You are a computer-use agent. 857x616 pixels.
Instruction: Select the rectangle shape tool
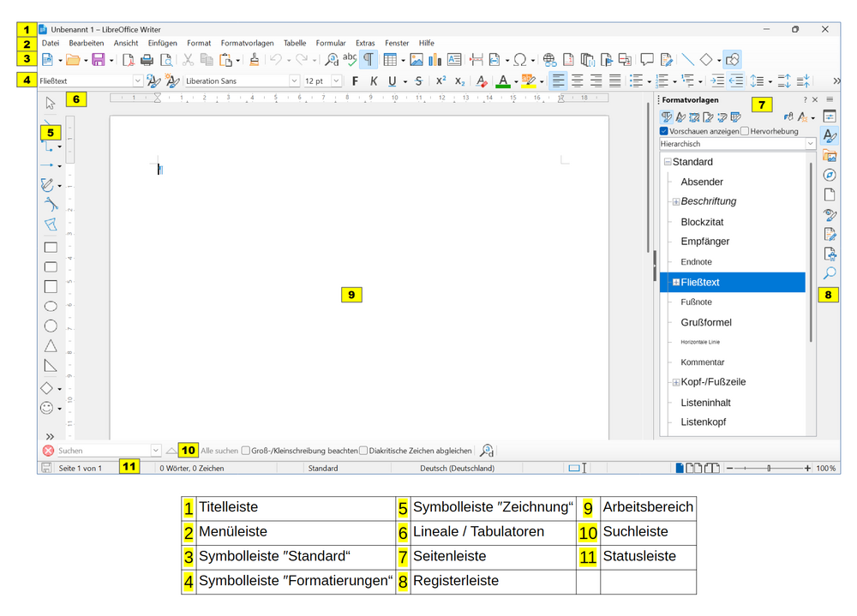[x=51, y=248]
